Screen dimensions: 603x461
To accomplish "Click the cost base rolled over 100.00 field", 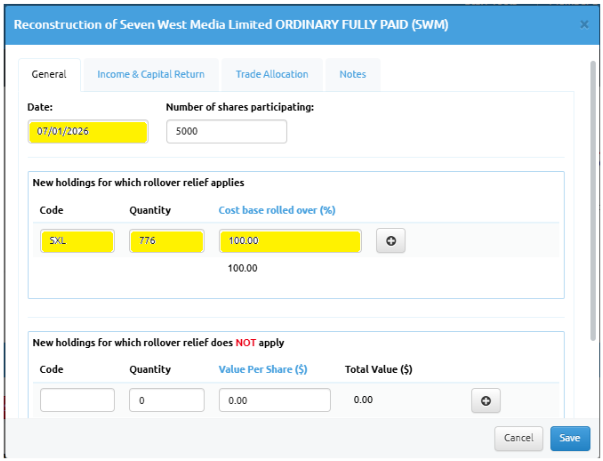I will [290, 241].
